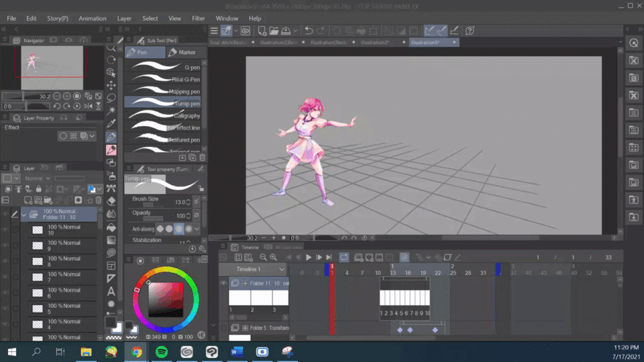Toggle visibility of layer 10

tap(5, 230)
